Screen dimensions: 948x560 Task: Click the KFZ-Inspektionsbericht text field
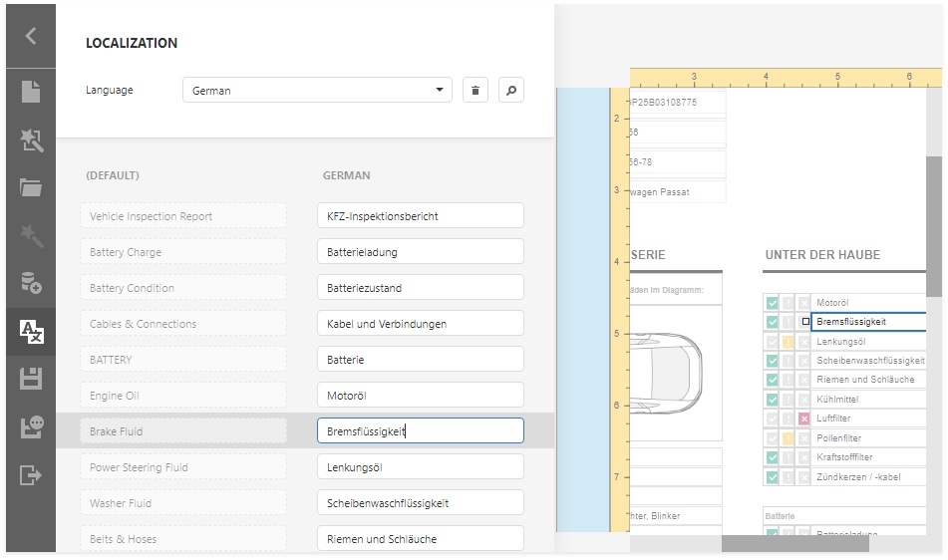[x=420, y=216]
